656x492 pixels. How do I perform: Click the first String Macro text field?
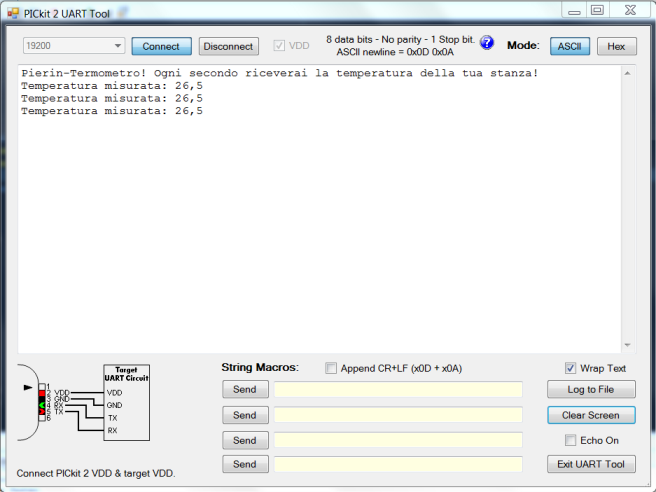click(398, 390)
